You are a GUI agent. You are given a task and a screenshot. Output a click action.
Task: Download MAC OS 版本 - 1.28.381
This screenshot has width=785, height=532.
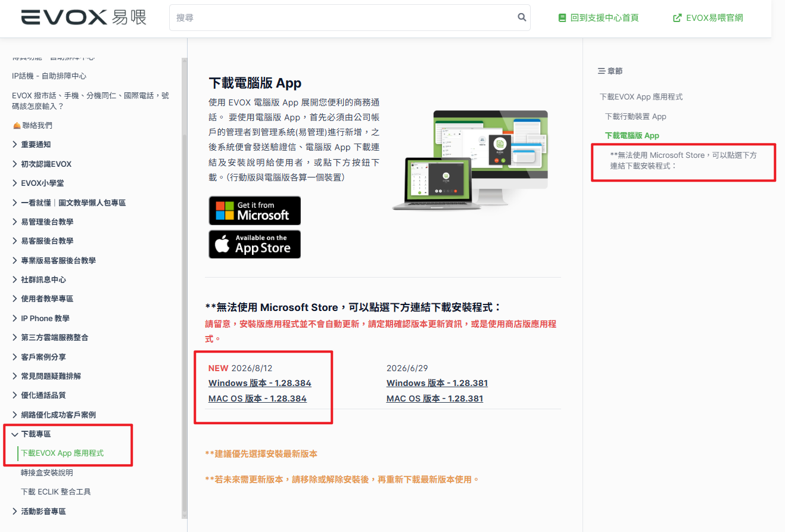pyautogui.click(x=435, y=399)
